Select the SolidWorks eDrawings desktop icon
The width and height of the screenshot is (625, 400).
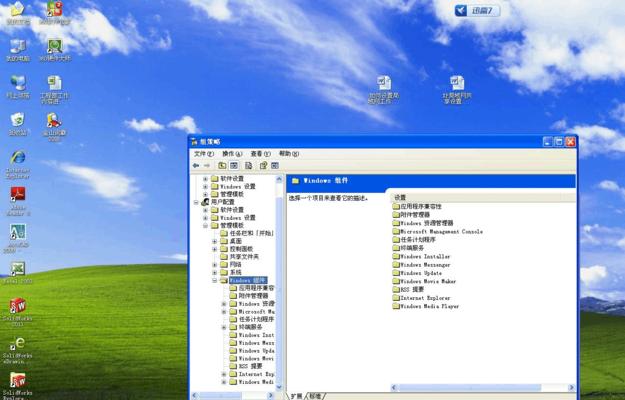(x=18, y=350)
